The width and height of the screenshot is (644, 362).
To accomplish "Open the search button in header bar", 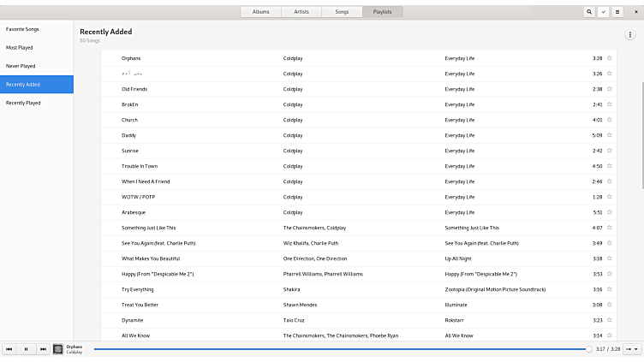I will pyautogui.click(x=589, y=12).
